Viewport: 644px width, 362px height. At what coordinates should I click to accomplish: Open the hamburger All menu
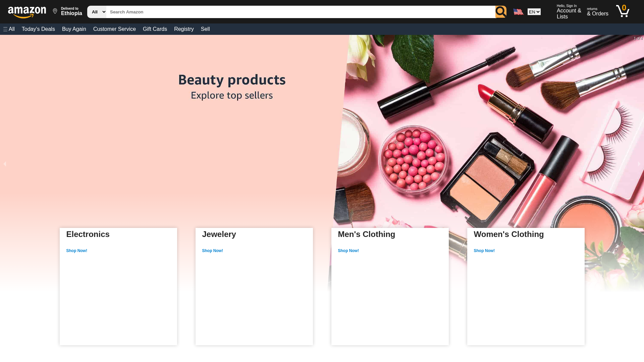click(x=9, y=29)
